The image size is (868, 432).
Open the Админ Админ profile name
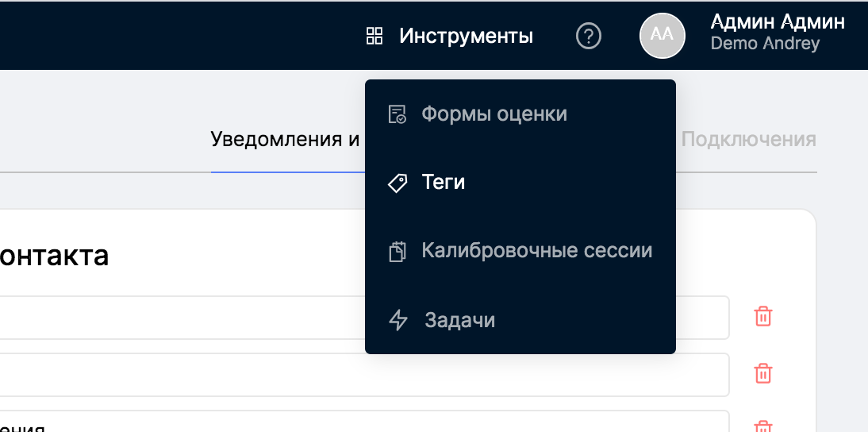click(x=777, y=21)
